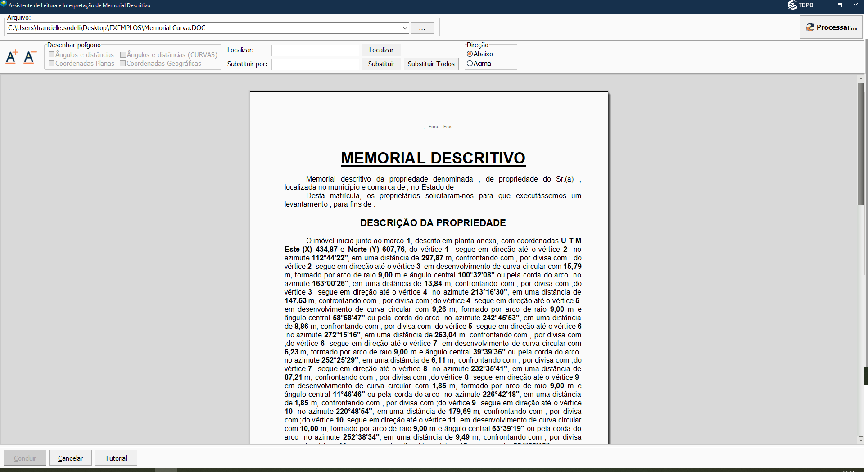Screen dimensions: 868x472
Task: Expand the Arquivo file path dropdown
Action: pyautogui.click(x=405, y=28)
